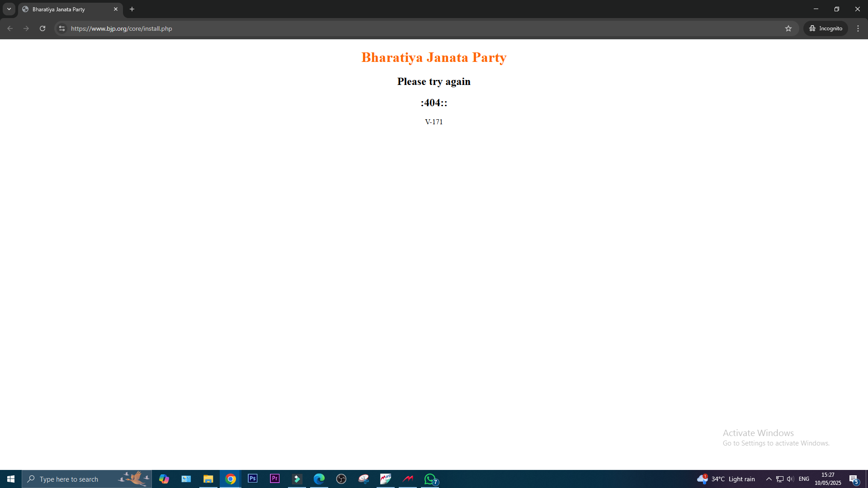Click the Incognito profile button

[x=826, y=28]
